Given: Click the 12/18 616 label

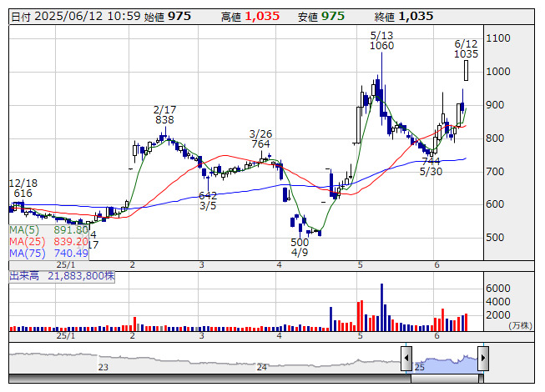Looking at the screenshot, I should (x=23, y=188).
